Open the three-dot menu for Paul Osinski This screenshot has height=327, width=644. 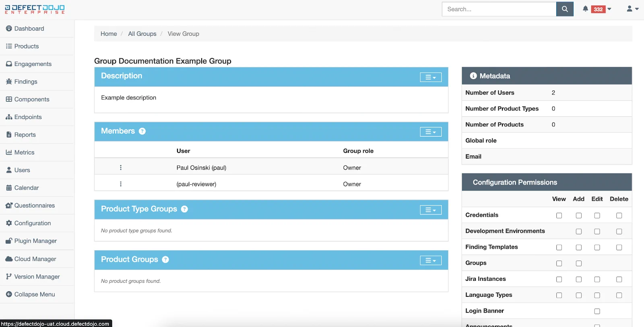pyautogui.click(x=121, y=168)
